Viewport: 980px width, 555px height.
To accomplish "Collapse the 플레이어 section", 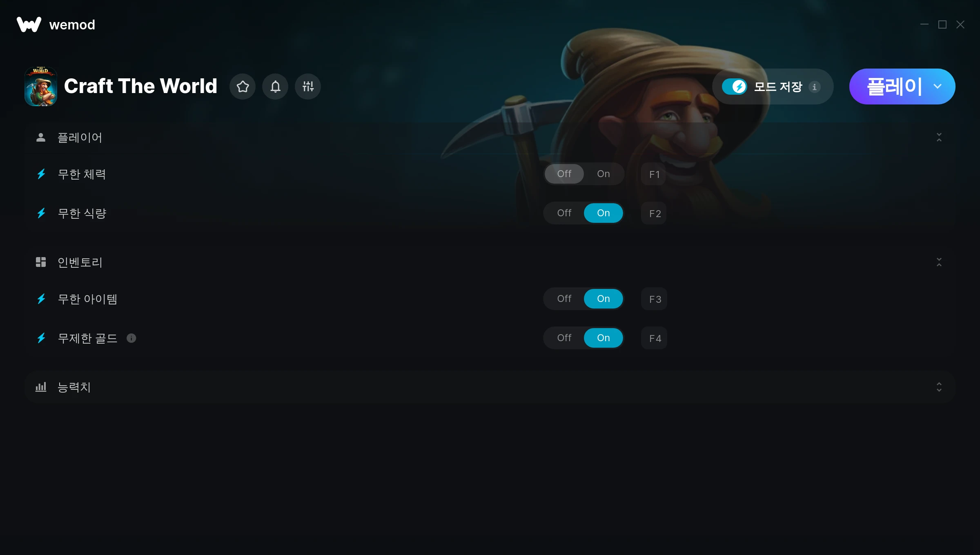I will 939,138.
